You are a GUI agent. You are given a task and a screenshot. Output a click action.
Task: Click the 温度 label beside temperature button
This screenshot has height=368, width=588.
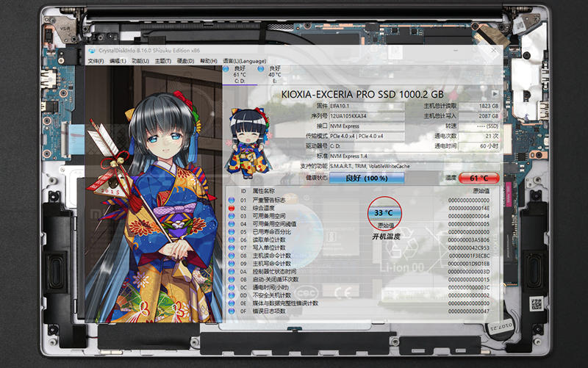(x=451, y=178)
